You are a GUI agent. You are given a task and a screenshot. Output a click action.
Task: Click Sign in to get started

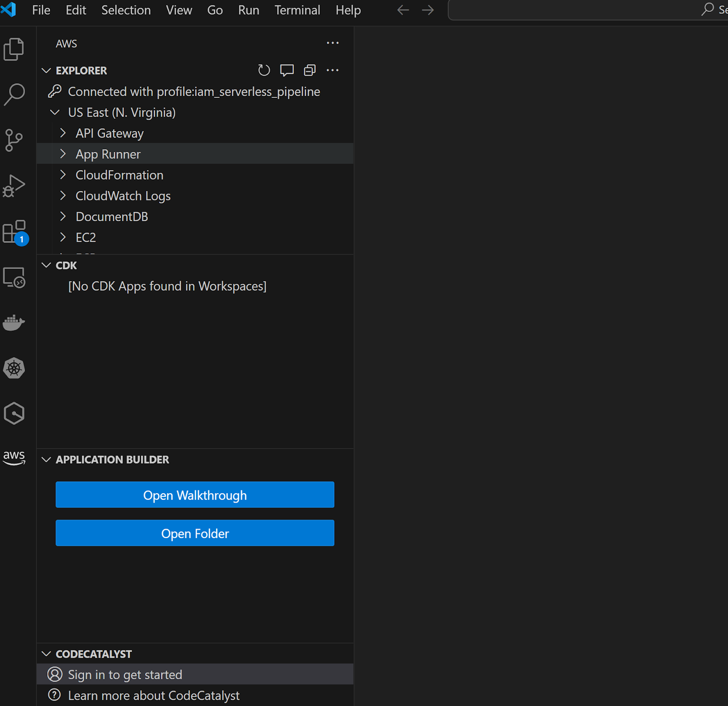click(x=125, y=674)
